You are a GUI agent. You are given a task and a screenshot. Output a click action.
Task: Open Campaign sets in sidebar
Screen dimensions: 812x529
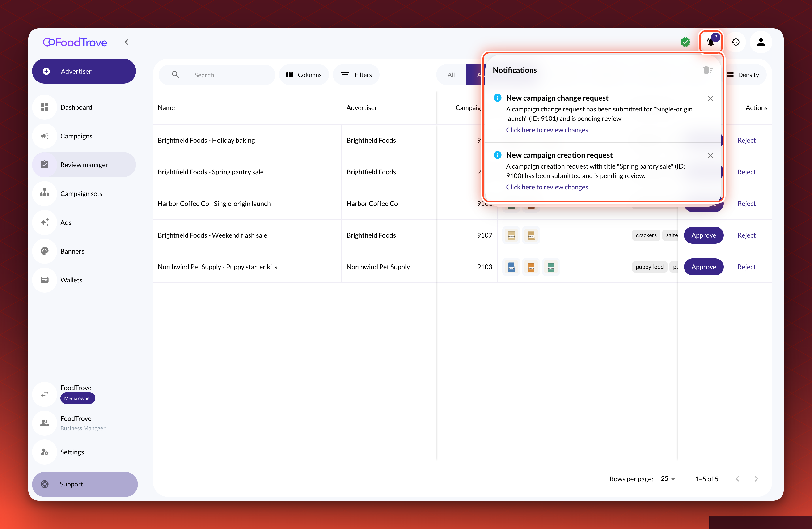tap(84, 193)
